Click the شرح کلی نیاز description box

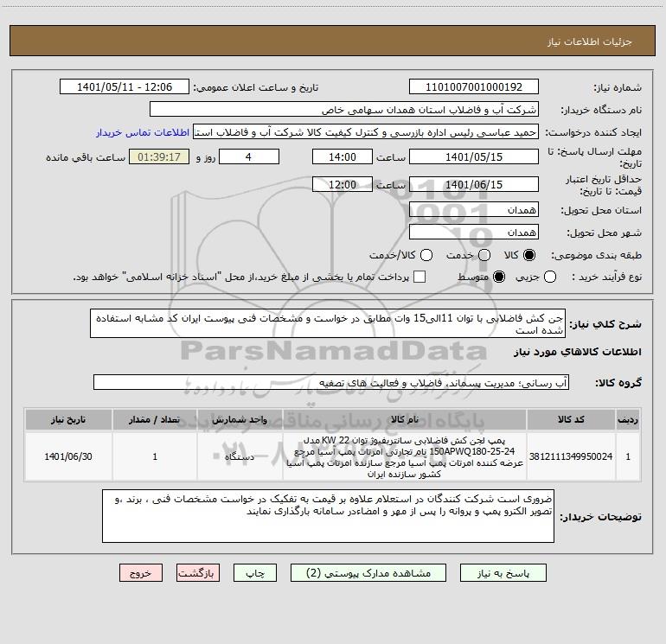pyautogui.click(x=328, y=323)
